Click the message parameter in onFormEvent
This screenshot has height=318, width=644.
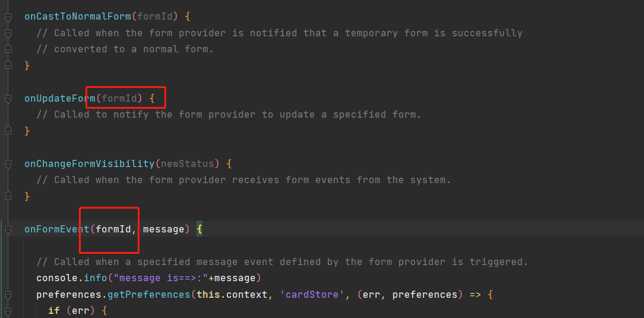coord(163,229)
